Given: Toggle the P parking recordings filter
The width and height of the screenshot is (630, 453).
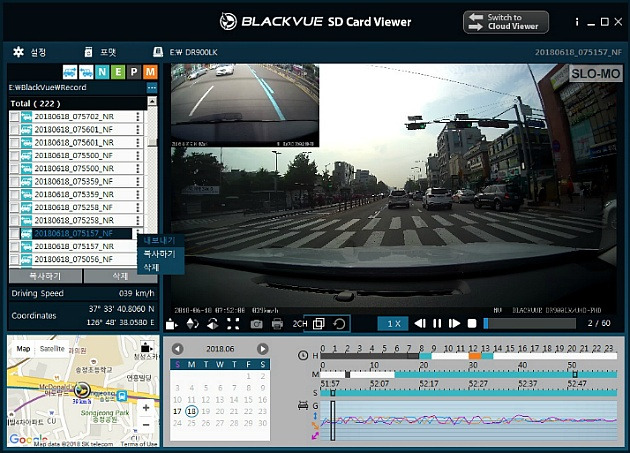Looking at the screenshot, I should pyautogui.click(x=134, y=72).
